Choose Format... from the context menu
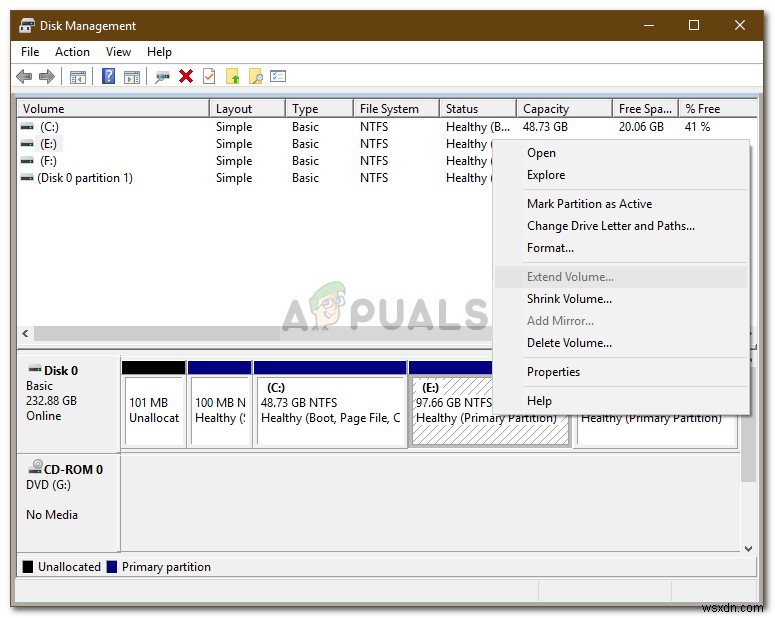This screenshot has width=775, height=618. [621, 248]
